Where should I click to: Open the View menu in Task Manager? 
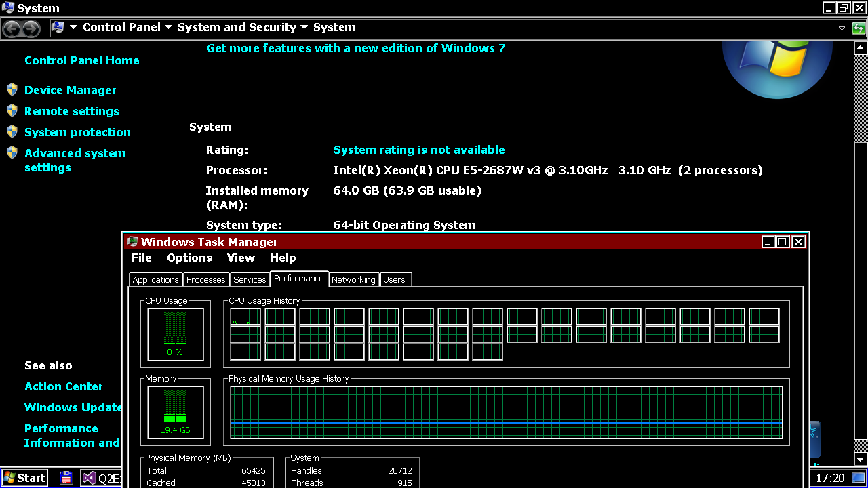[x=241, y=258]
